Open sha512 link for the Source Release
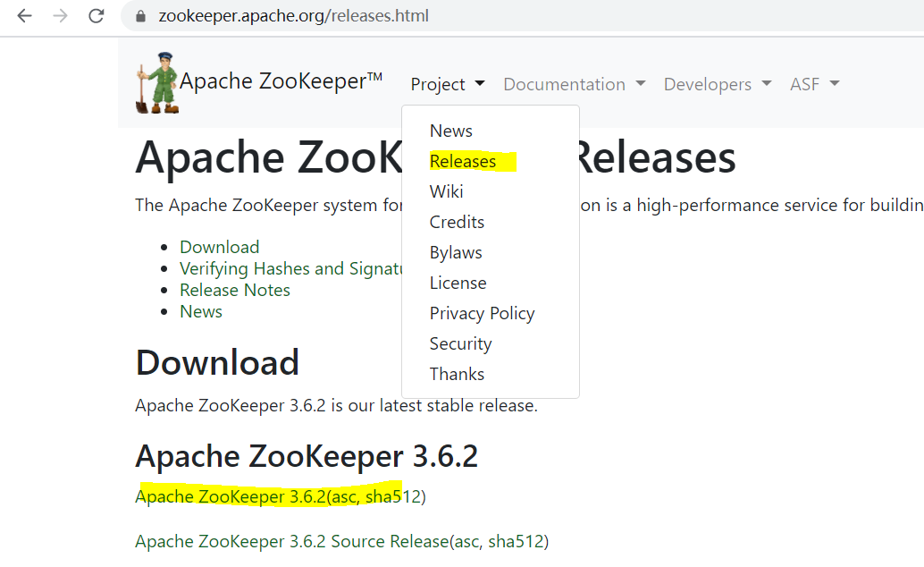The width and height of the screenshot is (924, 567). (516, 541)
